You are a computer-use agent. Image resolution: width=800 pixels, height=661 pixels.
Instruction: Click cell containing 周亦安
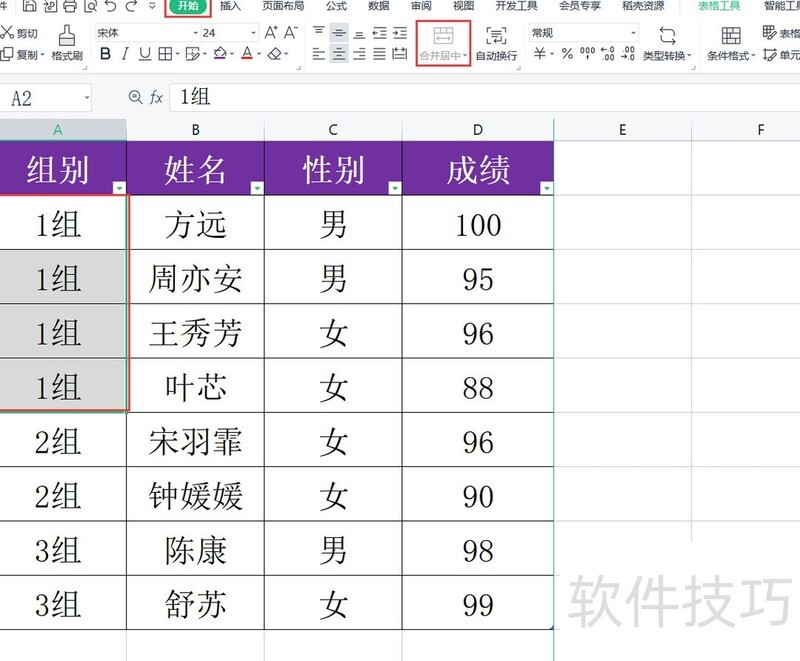coord(195,277)
